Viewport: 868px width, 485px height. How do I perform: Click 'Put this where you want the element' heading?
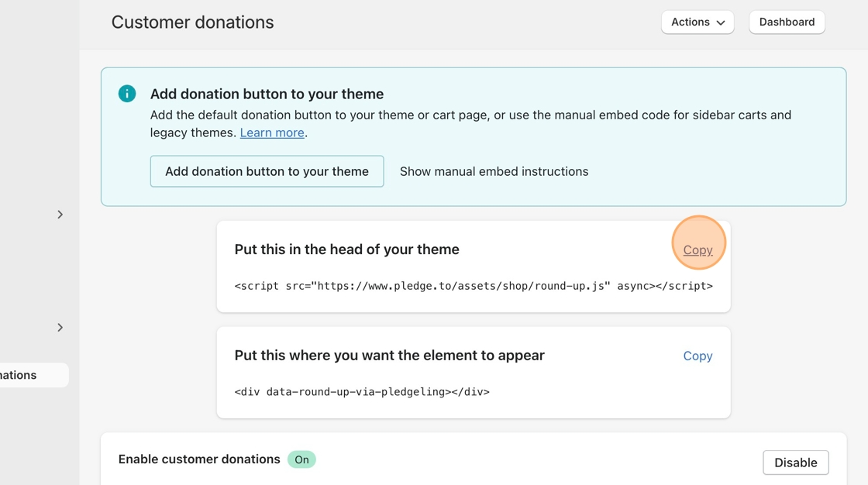point(389,356)
